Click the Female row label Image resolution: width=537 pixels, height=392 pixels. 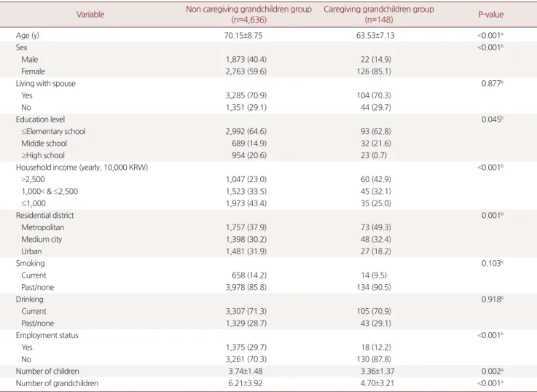(x=34, y=71)
